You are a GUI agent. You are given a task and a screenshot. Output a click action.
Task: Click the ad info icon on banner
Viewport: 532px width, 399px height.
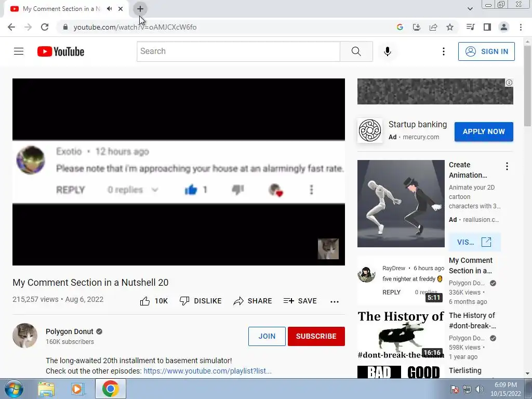click(509, 83)
